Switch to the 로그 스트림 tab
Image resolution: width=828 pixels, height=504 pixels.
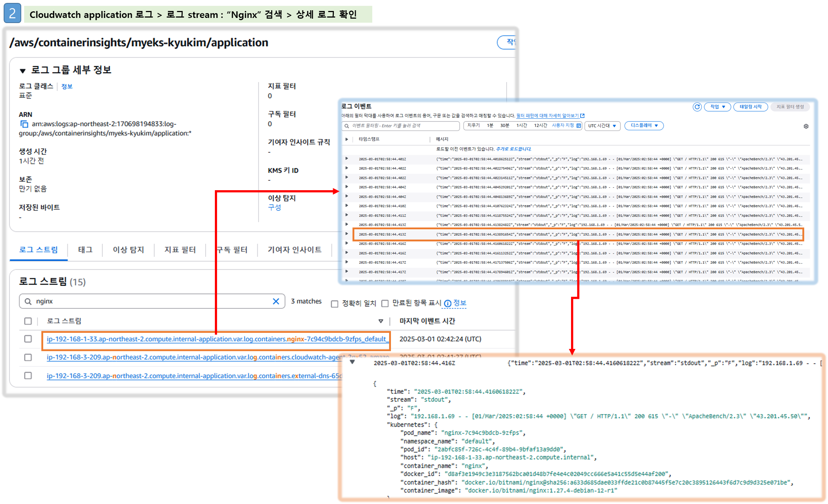[38, 250]
